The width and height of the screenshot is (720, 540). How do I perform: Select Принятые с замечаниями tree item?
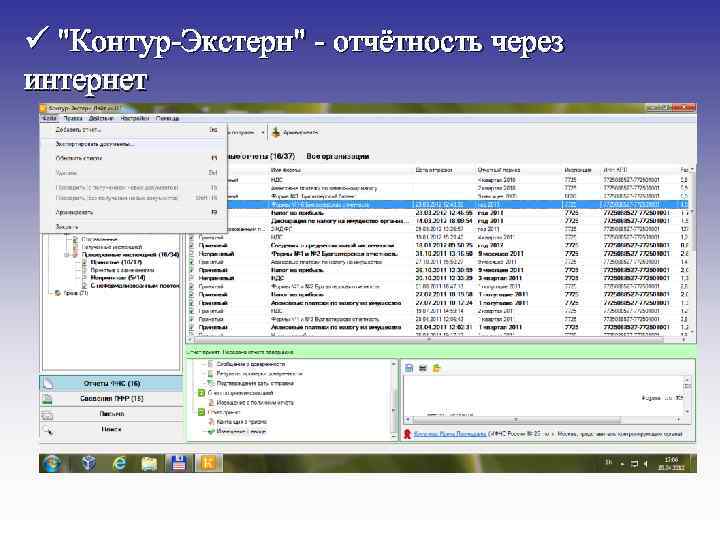click(x=122, y=270)
